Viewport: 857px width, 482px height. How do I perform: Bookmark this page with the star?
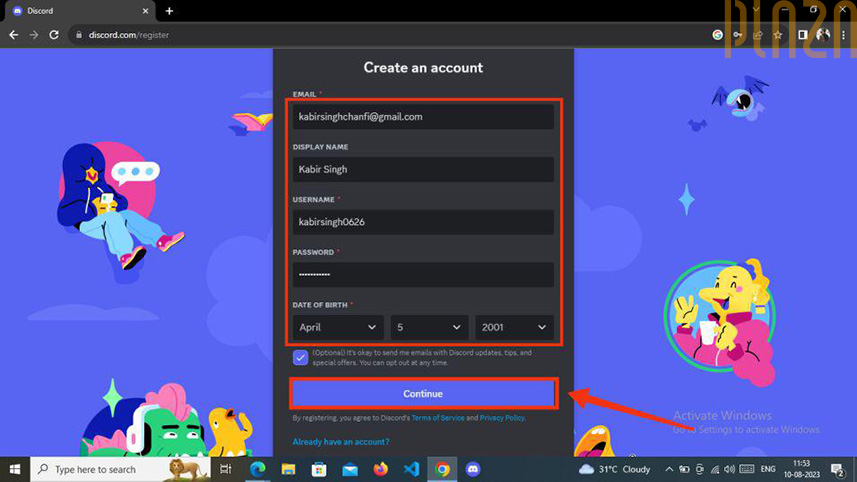tap(778, 35)
